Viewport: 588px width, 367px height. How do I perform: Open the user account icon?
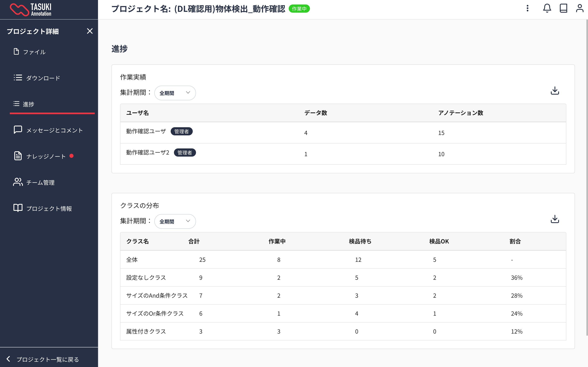pyautogui.click(x=579, y=9)
